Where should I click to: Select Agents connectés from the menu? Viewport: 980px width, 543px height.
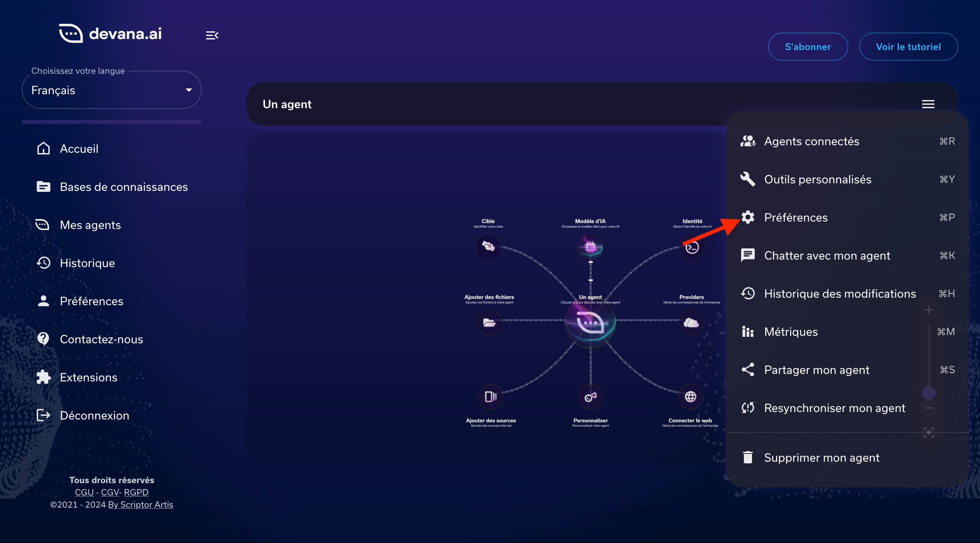pos(811,142)
